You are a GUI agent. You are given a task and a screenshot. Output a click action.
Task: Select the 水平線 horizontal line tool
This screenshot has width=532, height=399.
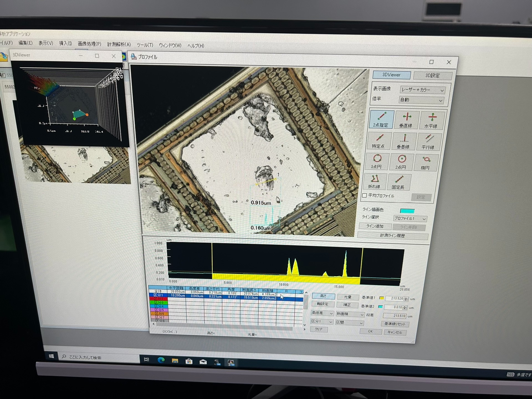pos(431,120)
